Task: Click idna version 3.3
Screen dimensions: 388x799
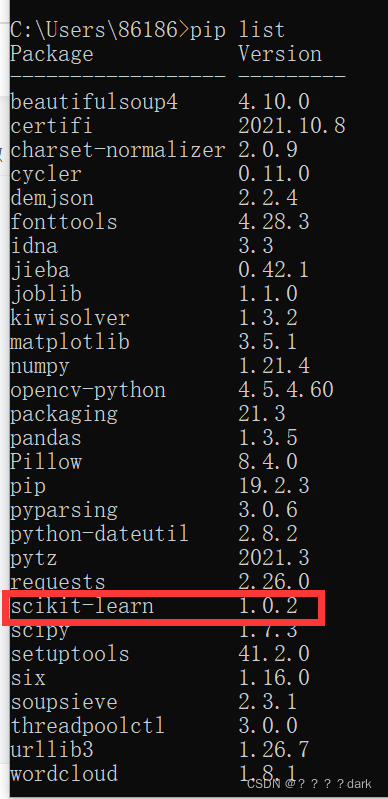Action: click(256, 246)
